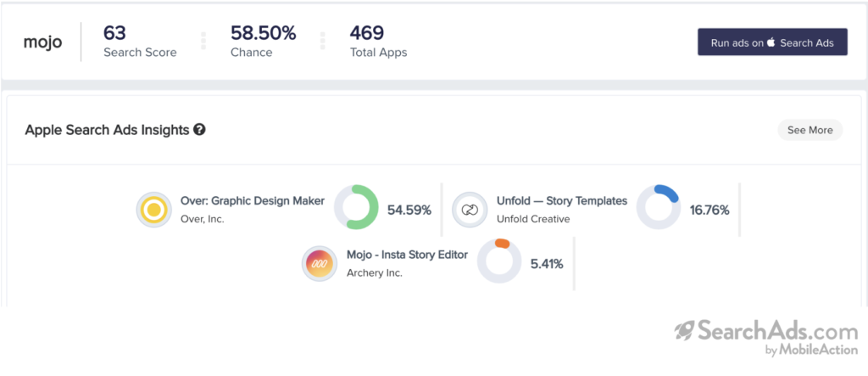The width and height of the screenshot is (868, 376).
Task: Click the drag dots before 58.50% Chance
Action: 203,42
